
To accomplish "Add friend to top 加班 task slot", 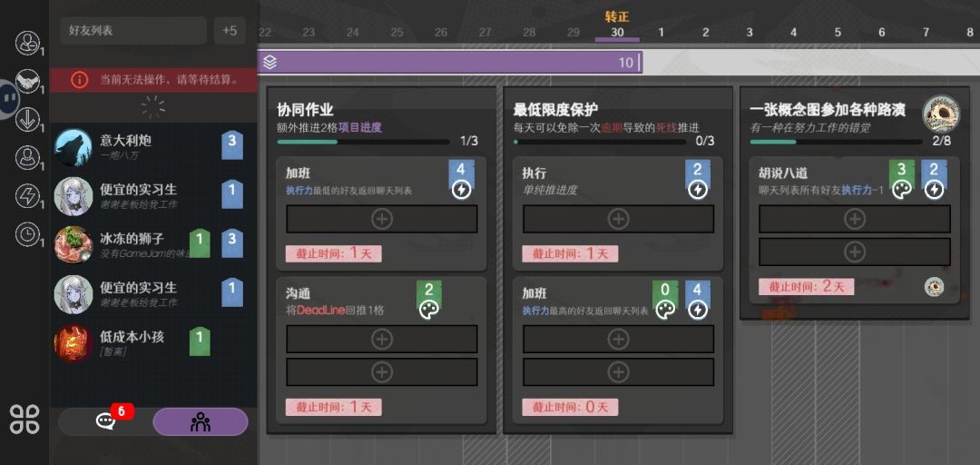I will tap(381, 219).
